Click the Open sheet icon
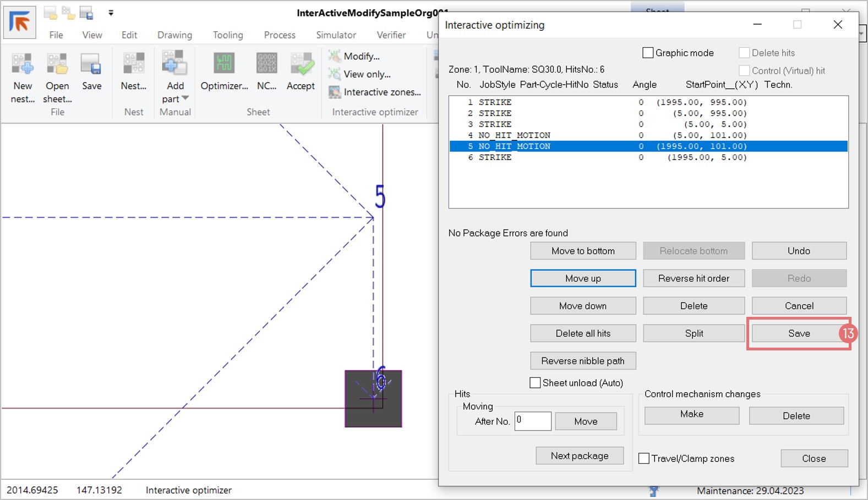 pos(57,65)
